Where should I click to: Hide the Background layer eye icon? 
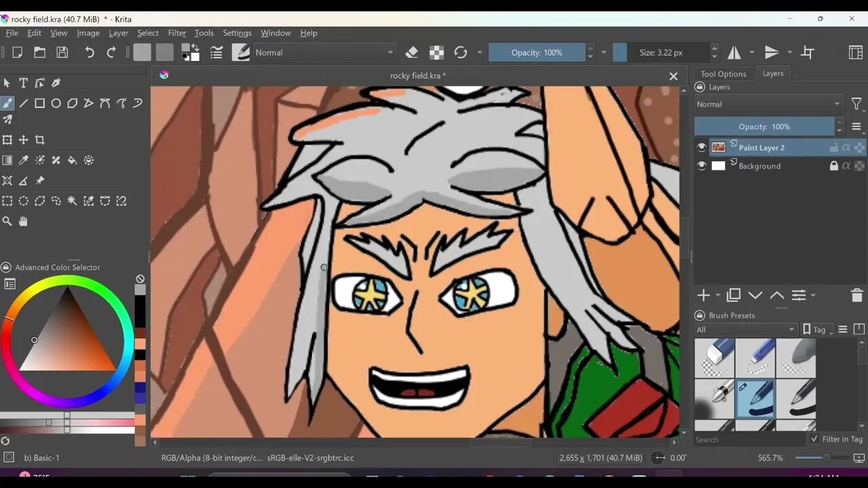point(701,165)
